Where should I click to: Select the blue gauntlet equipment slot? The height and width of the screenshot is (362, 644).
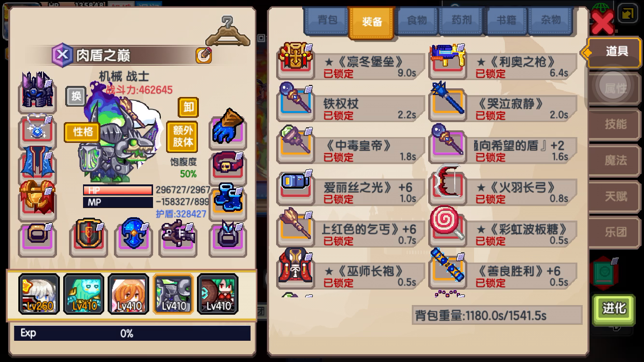tap(228, 128)
